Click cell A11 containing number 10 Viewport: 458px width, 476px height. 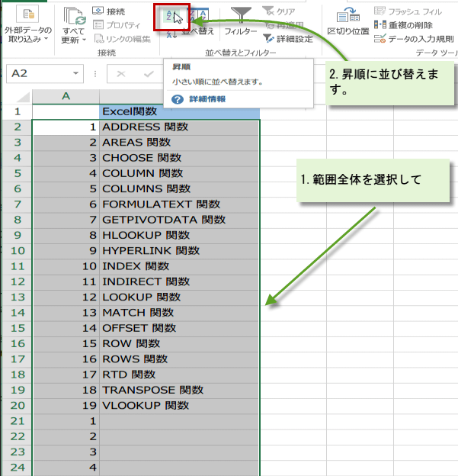66,266
